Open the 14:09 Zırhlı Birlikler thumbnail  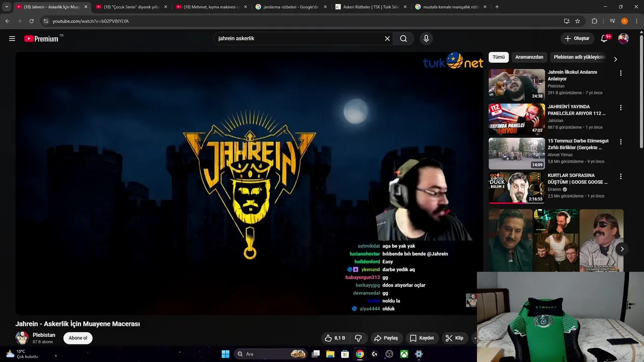pos(517,154)
